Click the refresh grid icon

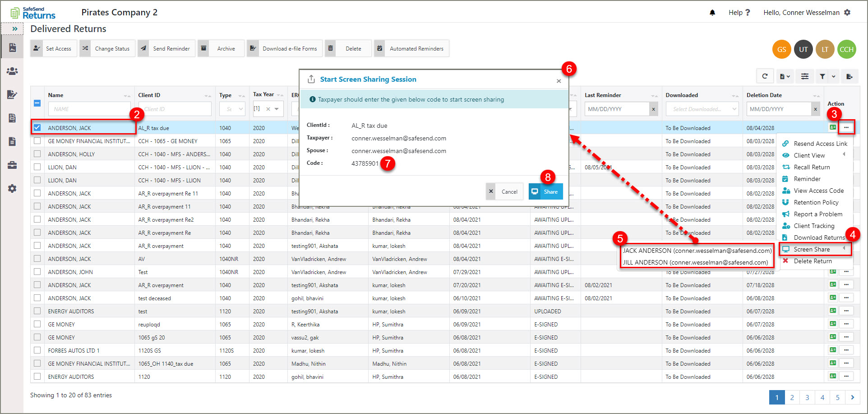click(765, 76)
